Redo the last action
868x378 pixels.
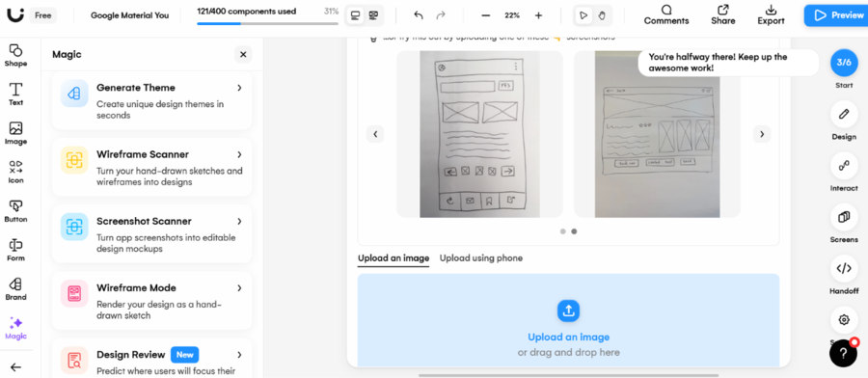pyautogui.click(x=441, y=15)
